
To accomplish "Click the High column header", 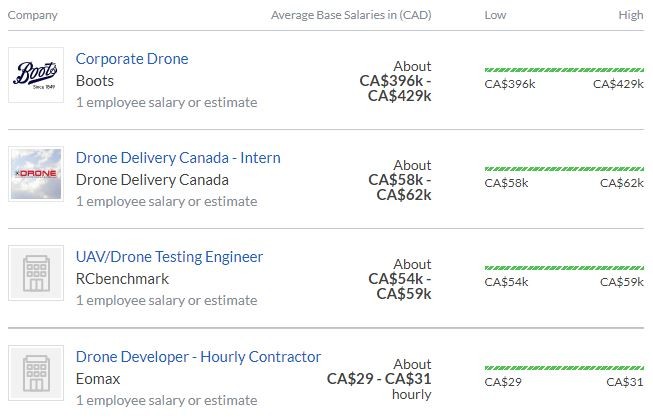I will (631, 15).
